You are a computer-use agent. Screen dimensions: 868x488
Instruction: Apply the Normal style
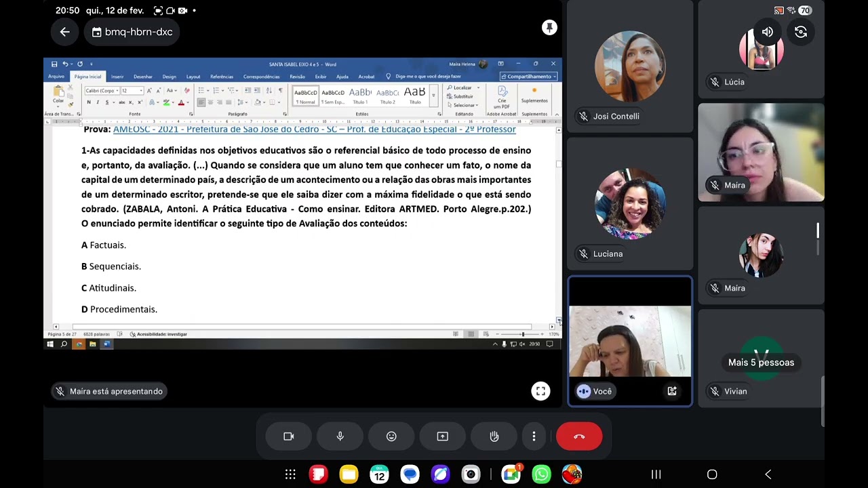(x=306, y=96)
